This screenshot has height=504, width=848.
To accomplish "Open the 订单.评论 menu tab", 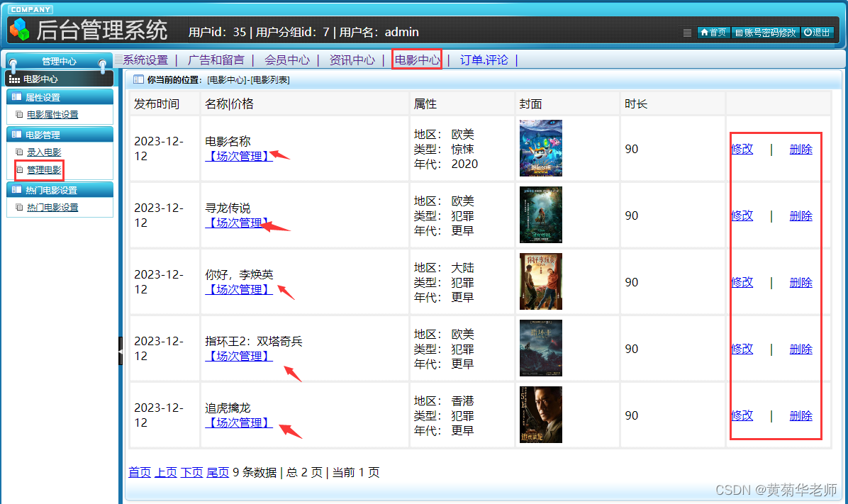I will 484,60.
